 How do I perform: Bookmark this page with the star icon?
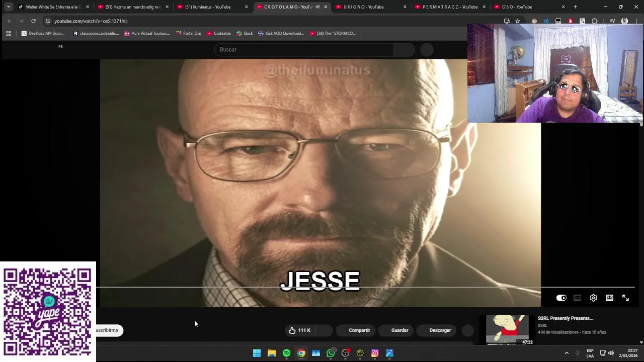click(517, 21)
